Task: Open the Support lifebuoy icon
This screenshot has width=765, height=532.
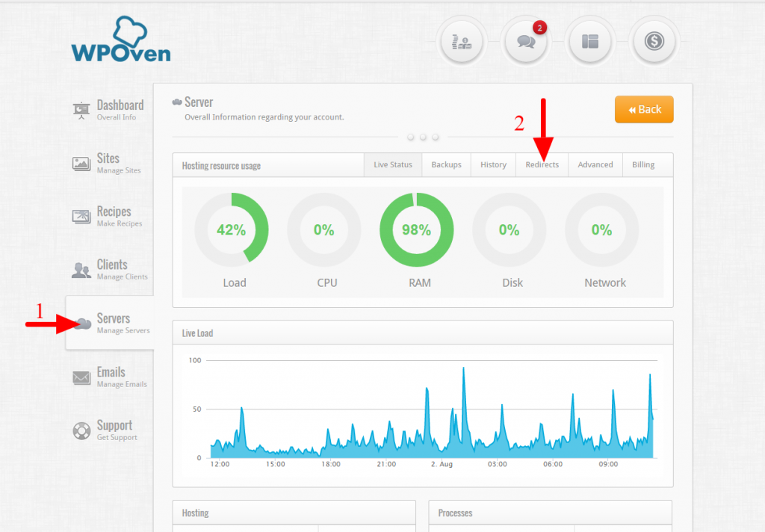Action: (81, 431)
